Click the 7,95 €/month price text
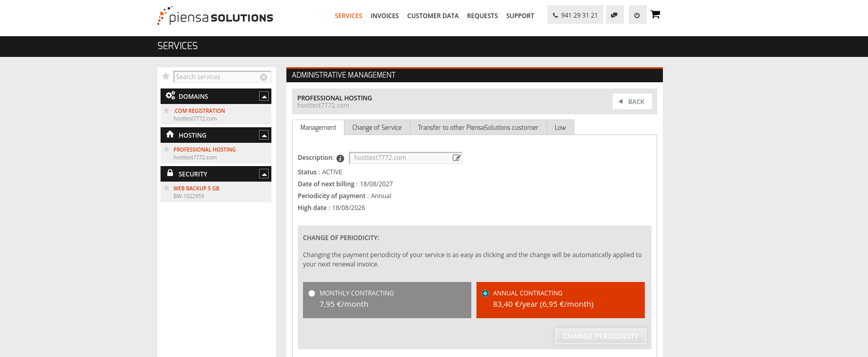 344,304
